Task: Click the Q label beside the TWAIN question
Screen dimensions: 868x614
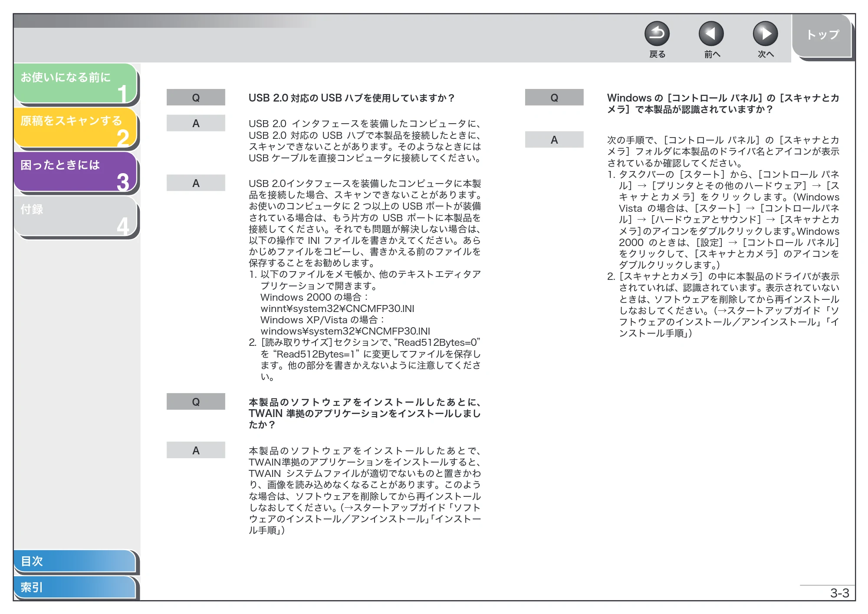Action: [196, 402]
